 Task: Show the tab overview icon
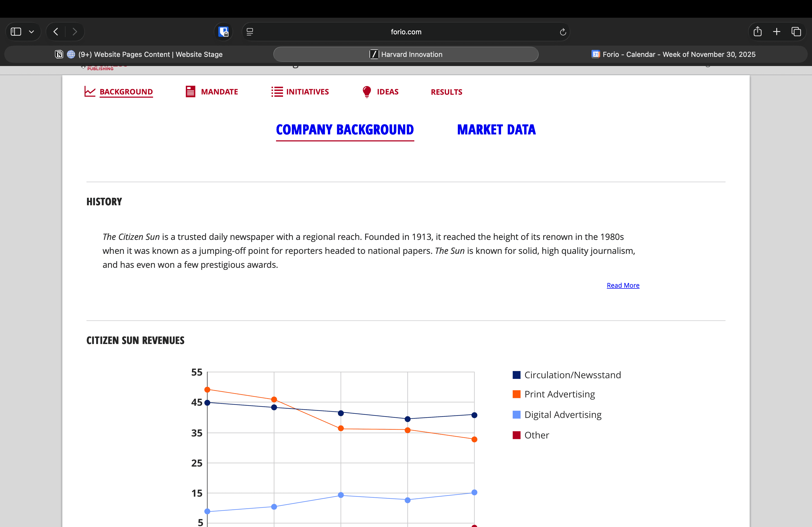[x=796, y=32]
